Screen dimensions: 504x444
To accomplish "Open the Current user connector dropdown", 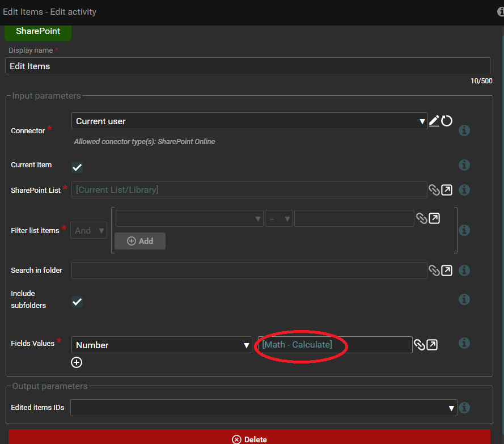I will pyautogui.click(x=249, y=121).
